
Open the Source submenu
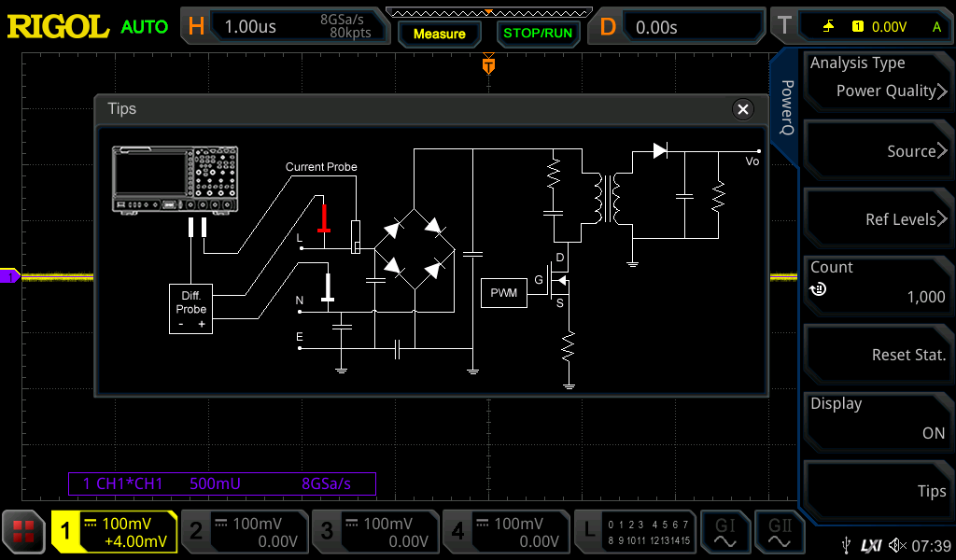pyautogui.click(x=877, y=151)
